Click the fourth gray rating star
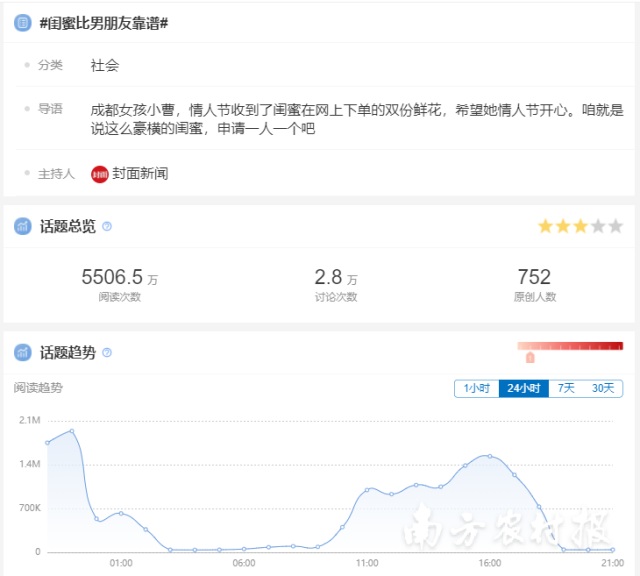Screen dimensions: 640x576 click(x=598, y=226)
